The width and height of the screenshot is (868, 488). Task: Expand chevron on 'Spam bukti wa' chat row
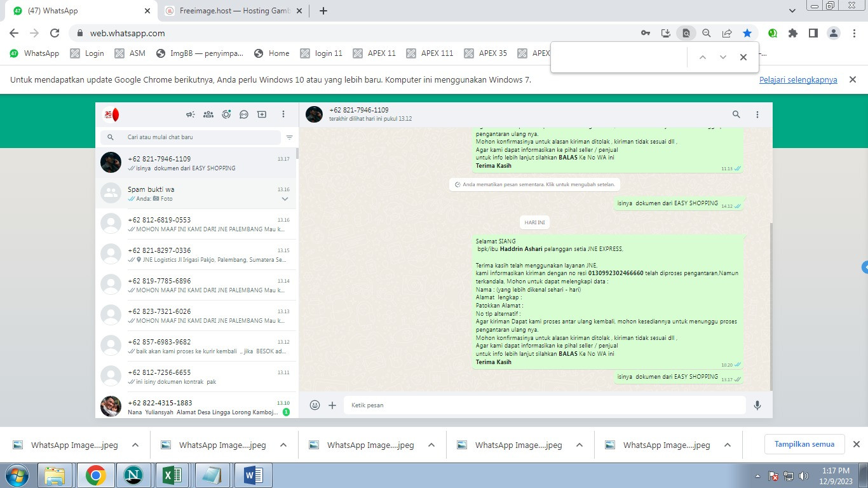(x=285, y=199)
